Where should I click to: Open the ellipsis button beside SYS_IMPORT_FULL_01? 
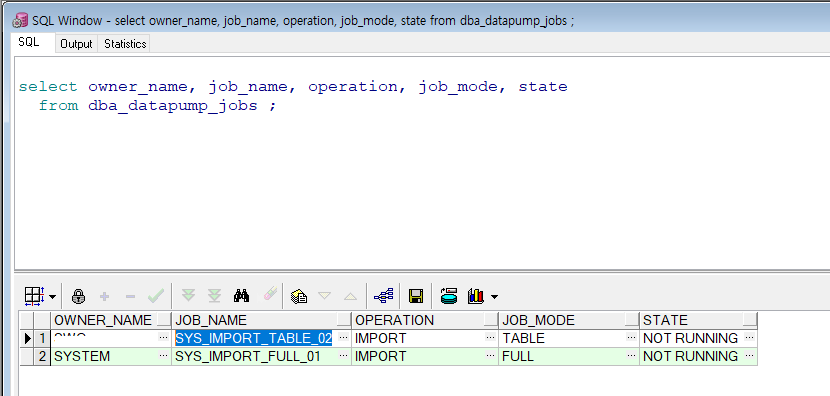click(344, 356)
